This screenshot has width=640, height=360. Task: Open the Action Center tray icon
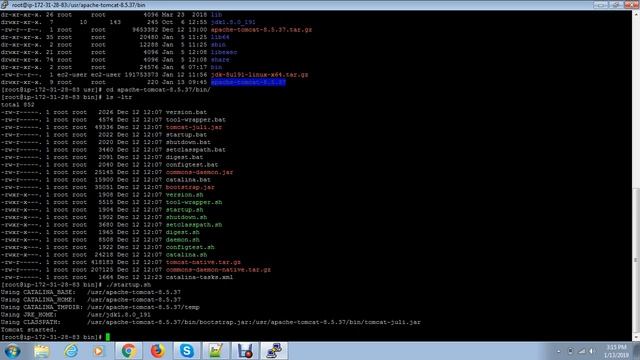coord(570,351)
